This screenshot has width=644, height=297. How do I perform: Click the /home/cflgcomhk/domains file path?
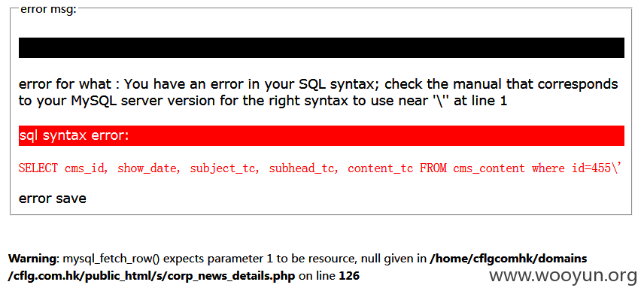pyautogui.click(x=508, y=259)
